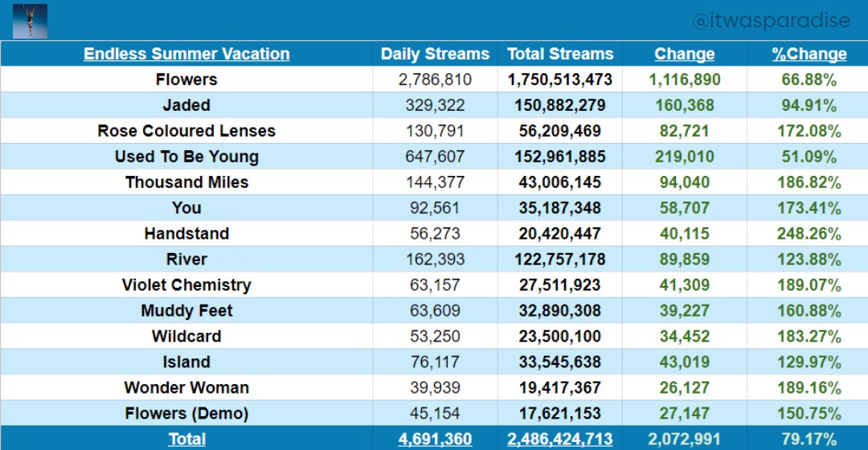The height and width of the screenshot is (450, 868).
Task: Select the Muddy Feet cell
Action: click(186, 310)
